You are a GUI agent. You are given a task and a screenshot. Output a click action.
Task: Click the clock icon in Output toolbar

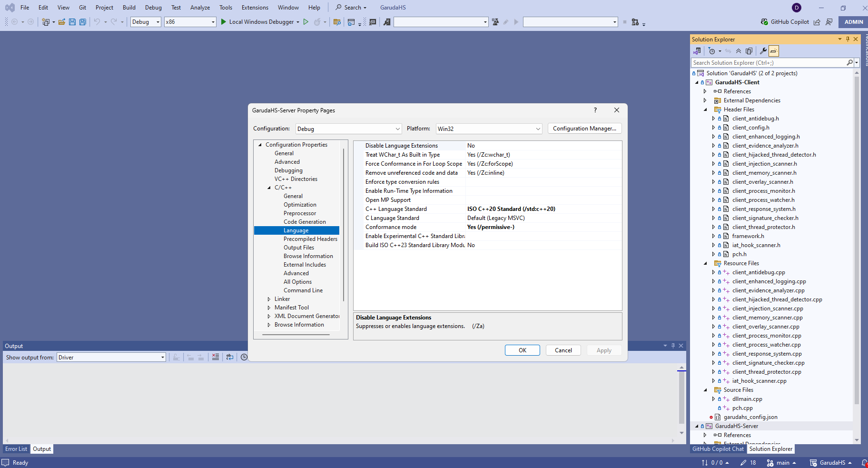click(x=244, y=357)
